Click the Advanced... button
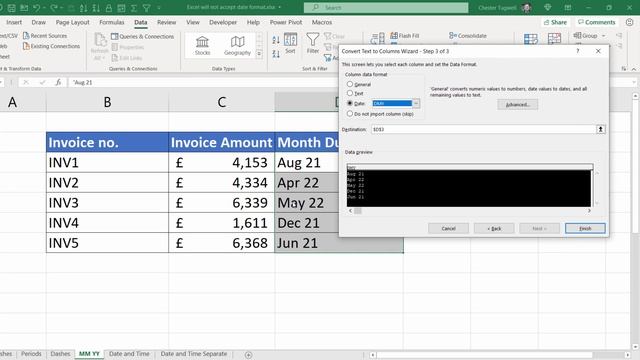The width and height of the screenshot is (640, 360). click(x=518, y=105)
